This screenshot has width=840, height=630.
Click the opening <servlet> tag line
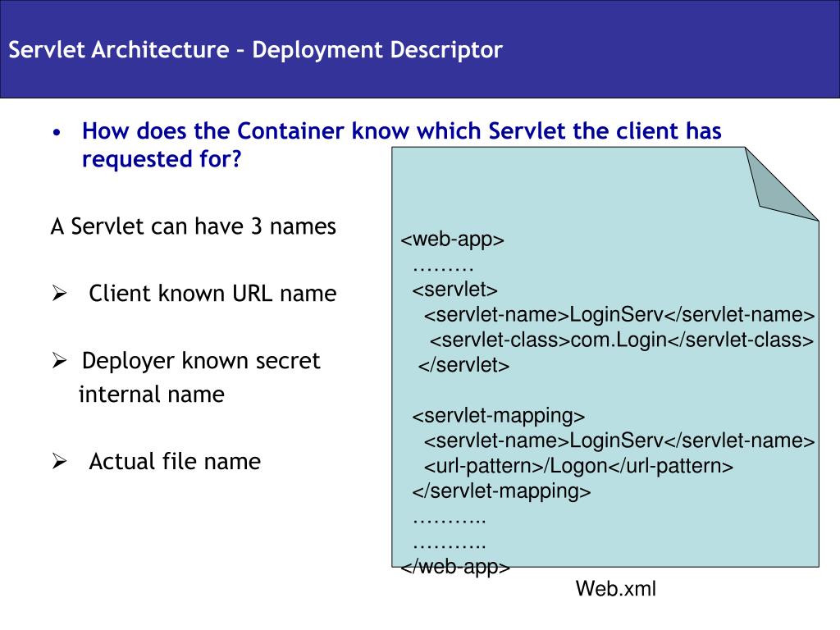click(x=454, y=290)
